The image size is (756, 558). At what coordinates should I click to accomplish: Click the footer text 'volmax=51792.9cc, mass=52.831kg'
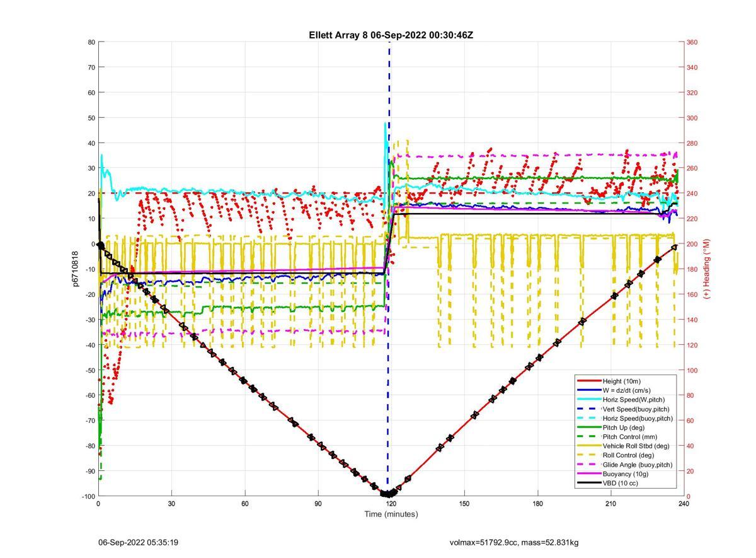click(x=514, y=542)
